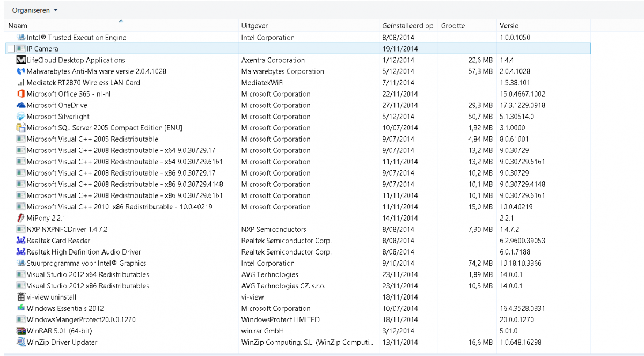This screenshot has width=644, height=356.
Task: Sort programs by Grootte column
Action: click(453, 26)
